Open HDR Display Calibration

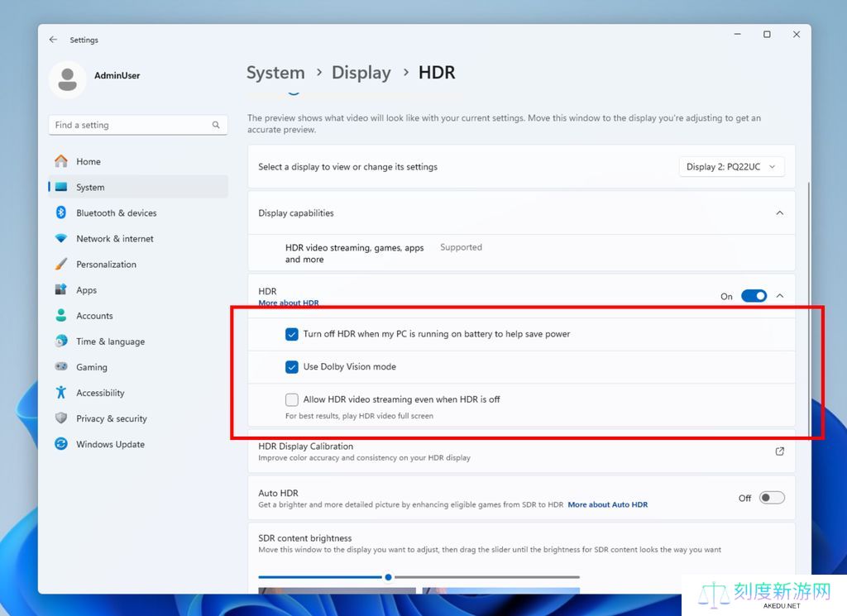tap(521, 451)
